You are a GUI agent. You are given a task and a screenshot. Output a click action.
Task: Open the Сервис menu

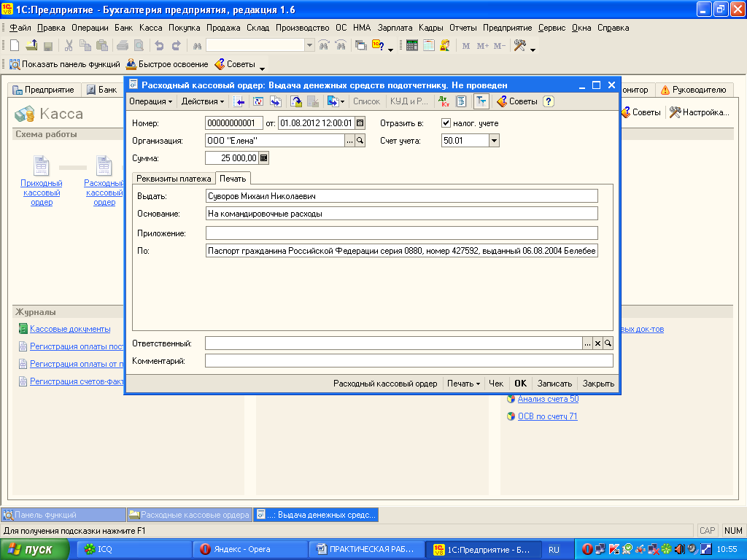click(x=551, y=28)
